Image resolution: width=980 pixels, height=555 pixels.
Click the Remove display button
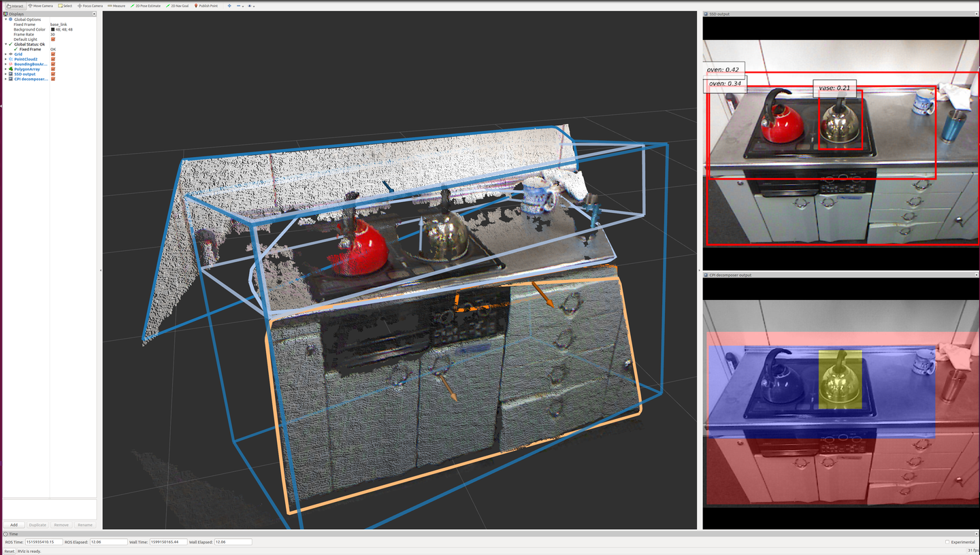[x=61, y=525]
